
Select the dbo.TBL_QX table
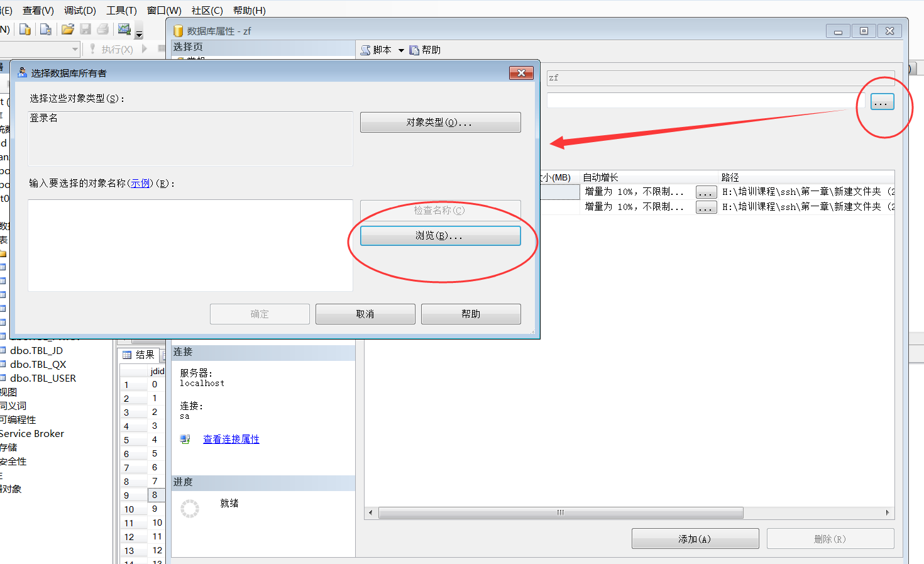[x=38, y=364]
